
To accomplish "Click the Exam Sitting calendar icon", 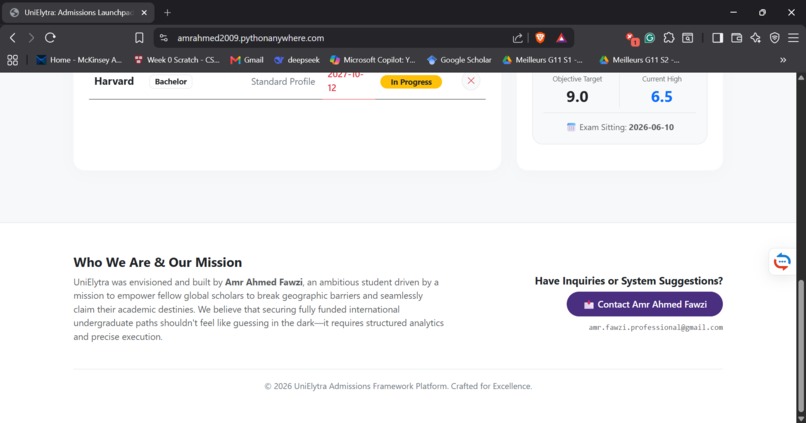I will tap(571, 127).
